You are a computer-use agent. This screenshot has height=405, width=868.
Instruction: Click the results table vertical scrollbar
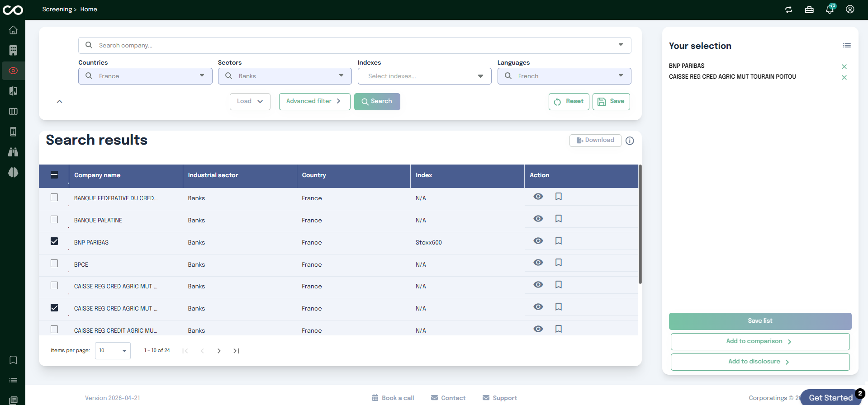[640, 224]
